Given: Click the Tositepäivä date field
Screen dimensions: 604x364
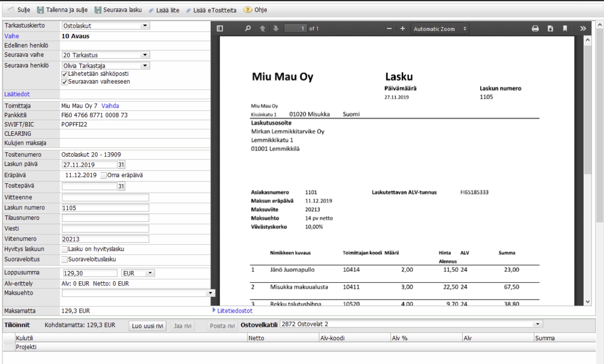Looking at the screenshot, I should [x=89, y=186].
